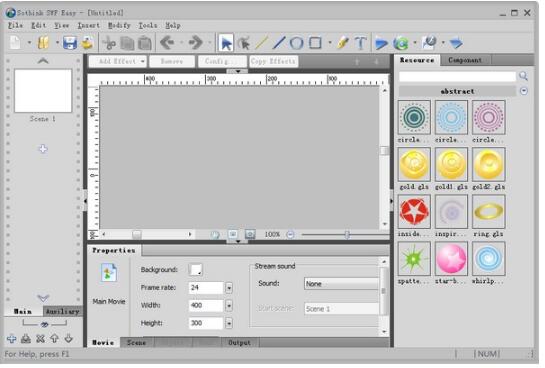Viewport: 545px width, 368px height.
Task: Select the pink star-b resource thumbnail
Action: (x=451, y=259)
